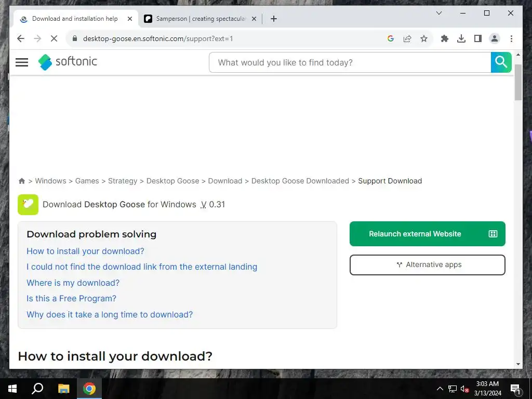532x399 pixels.
Task: Close the Samperson tab
Action: point(254,19)
